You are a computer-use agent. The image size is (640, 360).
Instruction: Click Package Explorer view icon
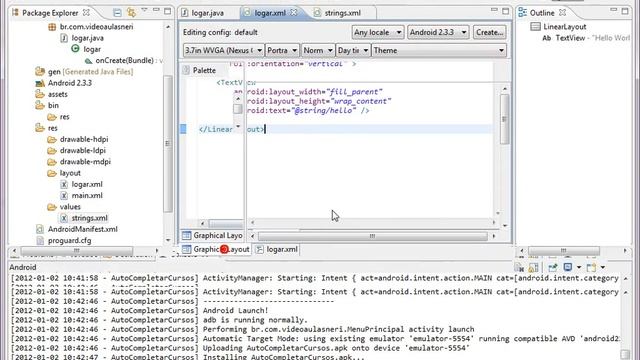click(16, 13)
